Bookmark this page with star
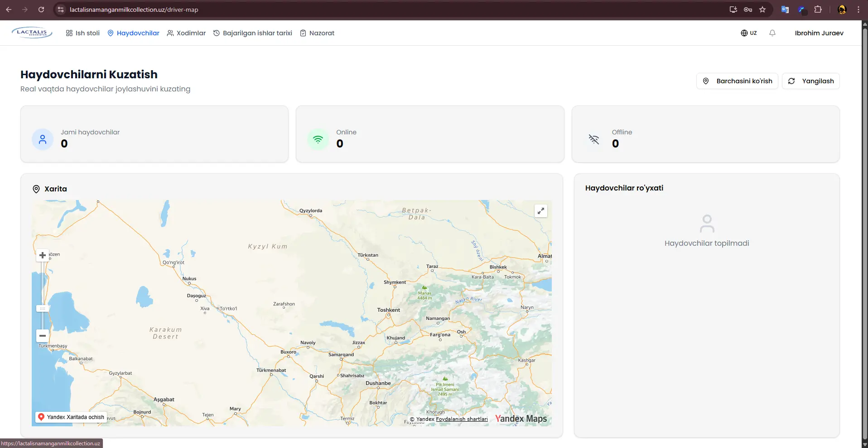This screenshot has width=868, height=448. (x=762, y=10)
